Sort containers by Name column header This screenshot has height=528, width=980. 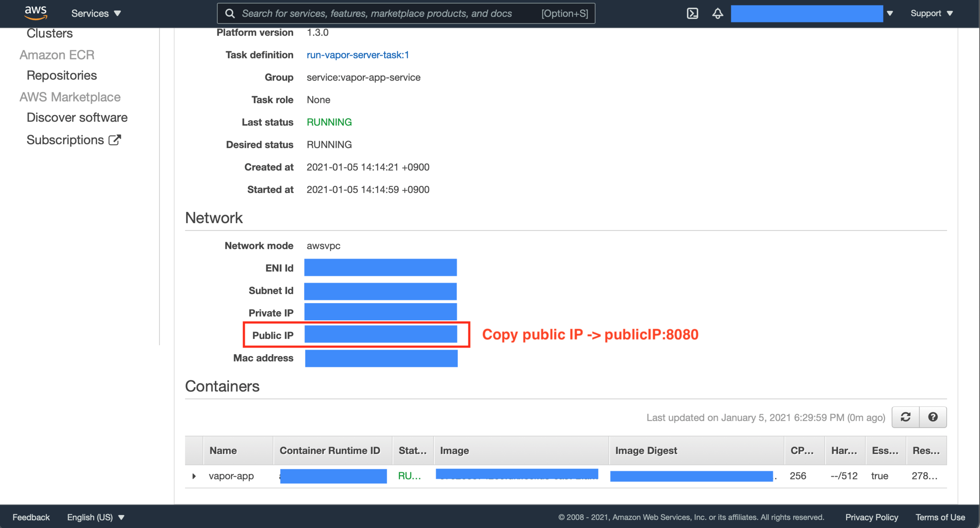tap(223, 450)
